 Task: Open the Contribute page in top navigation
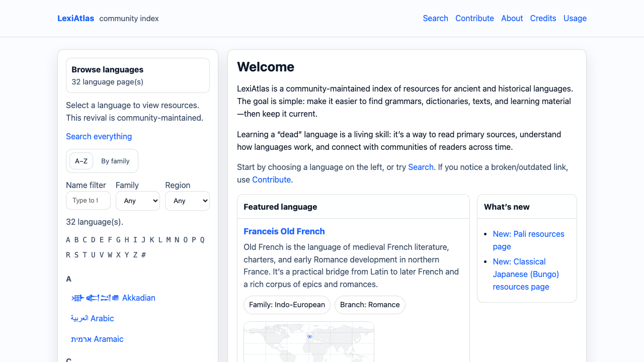(474, 19)
